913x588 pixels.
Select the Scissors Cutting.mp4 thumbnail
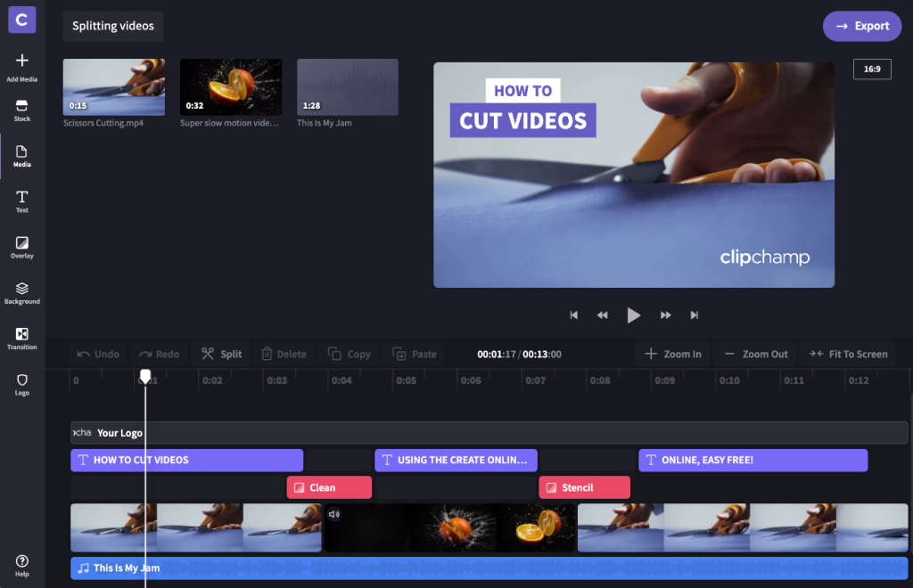[114, 87]
